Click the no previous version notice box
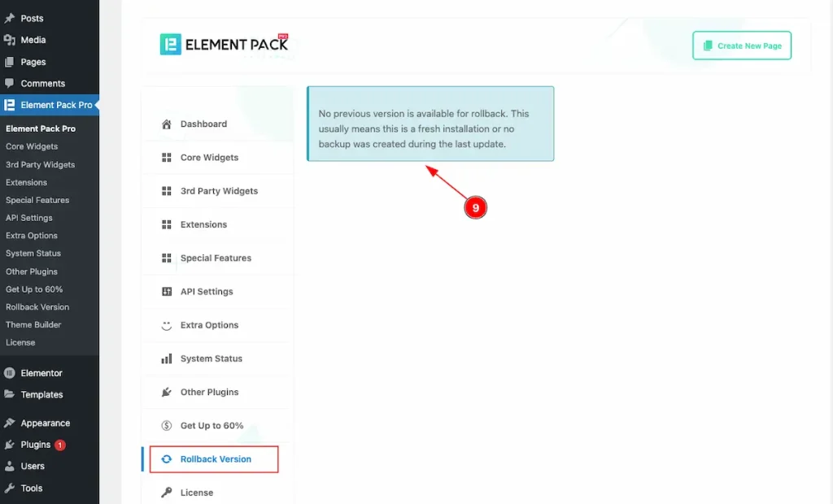 [x=430, y=124]
